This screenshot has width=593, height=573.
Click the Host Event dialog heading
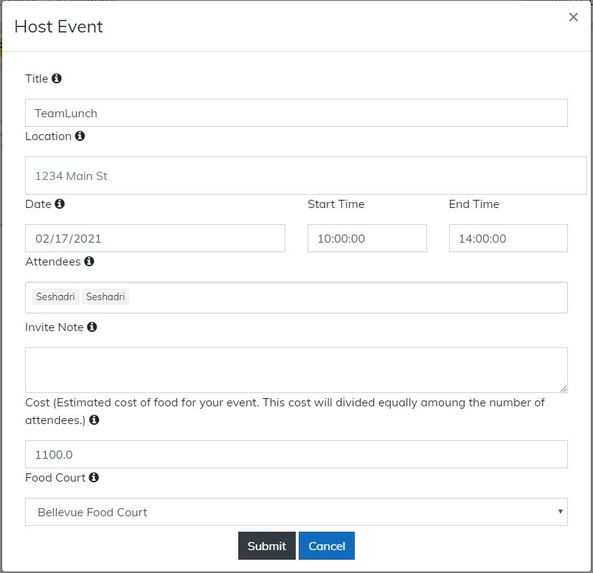(x=59, y=27)
